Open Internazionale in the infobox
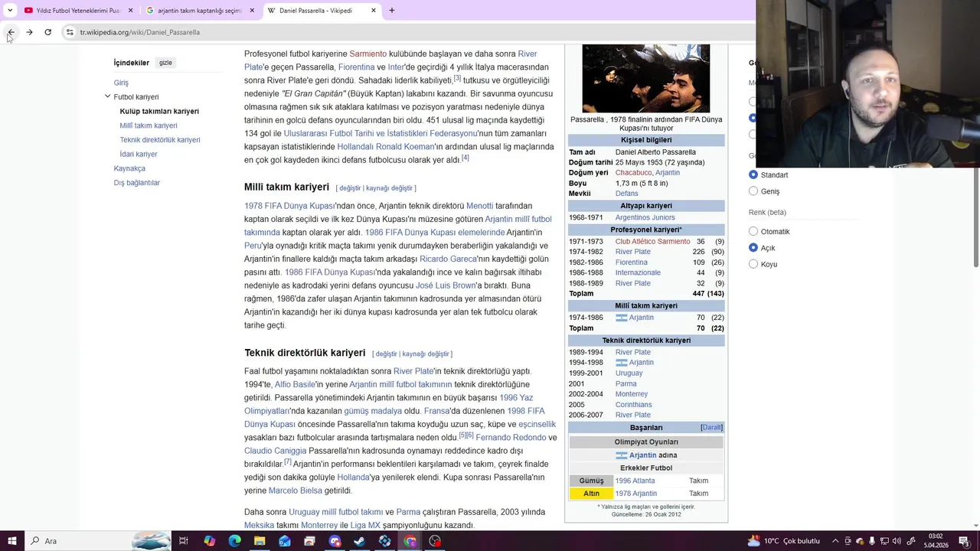The height and width of the screenshot is (551, 980). pyautogui.click(x=638, y=272)
